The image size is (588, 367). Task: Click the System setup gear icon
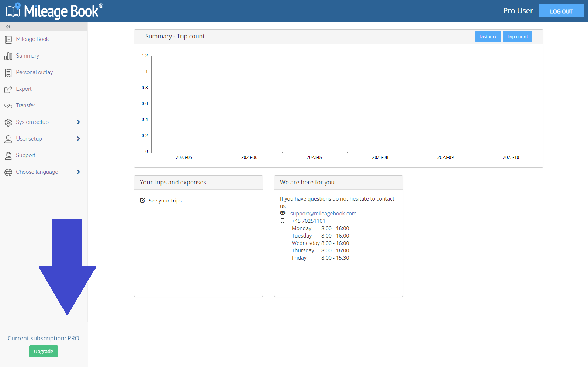8,122
